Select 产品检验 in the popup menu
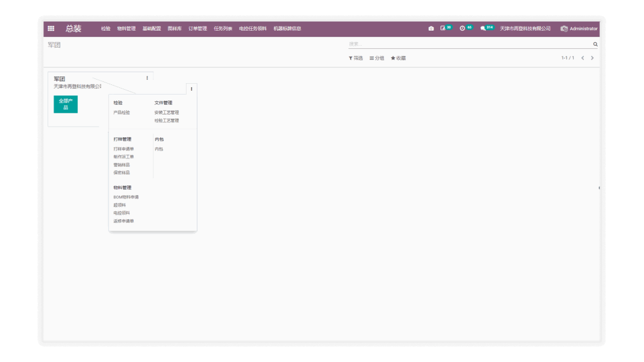The height and width of the screenshot is (362, 644). point(122,113)
